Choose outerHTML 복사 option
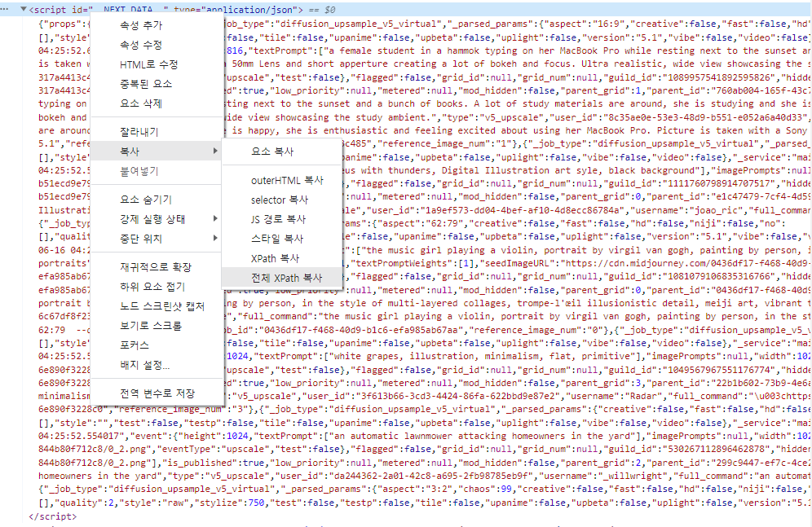The width and height of the screenshot is (812, 527). click(x=282, y=181)
